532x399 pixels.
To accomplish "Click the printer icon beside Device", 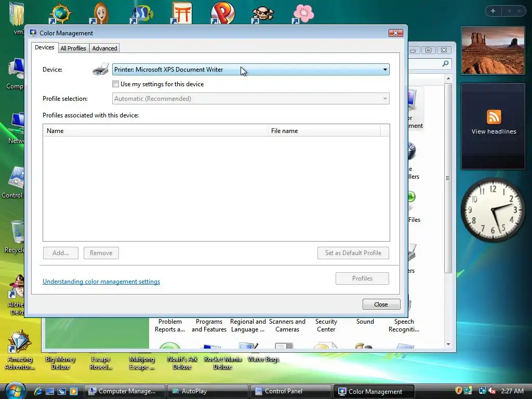I will [x=101, y=69].
